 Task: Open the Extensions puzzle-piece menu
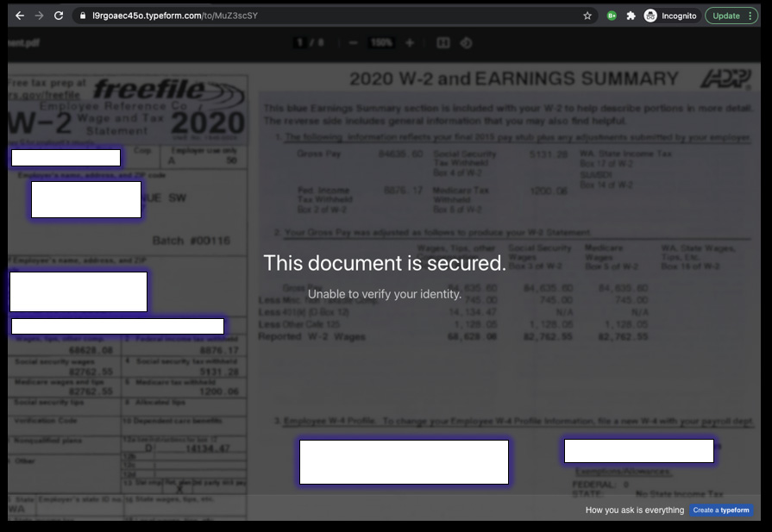(631, 16)
